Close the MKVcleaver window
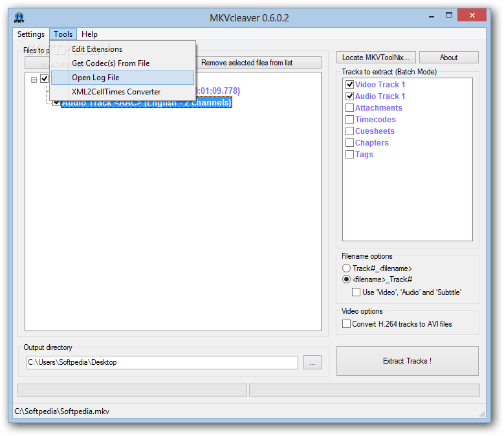Image resolution: width=504 pixels, height=436 pixels. pyautogui.click(x=472, y=15)
